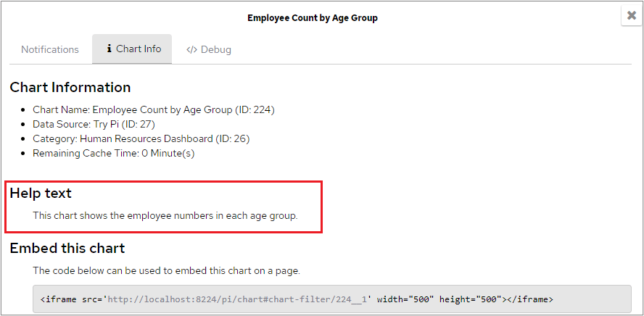Click the Chart Name list entry
Image resolution: width=644 pixels, height=316 pixels.
pyautogui.click(x=154, y=110)
